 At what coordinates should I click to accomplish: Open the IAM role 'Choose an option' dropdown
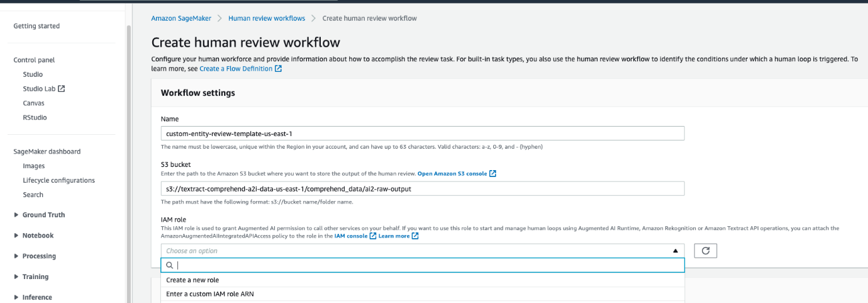tap(422, 251)
